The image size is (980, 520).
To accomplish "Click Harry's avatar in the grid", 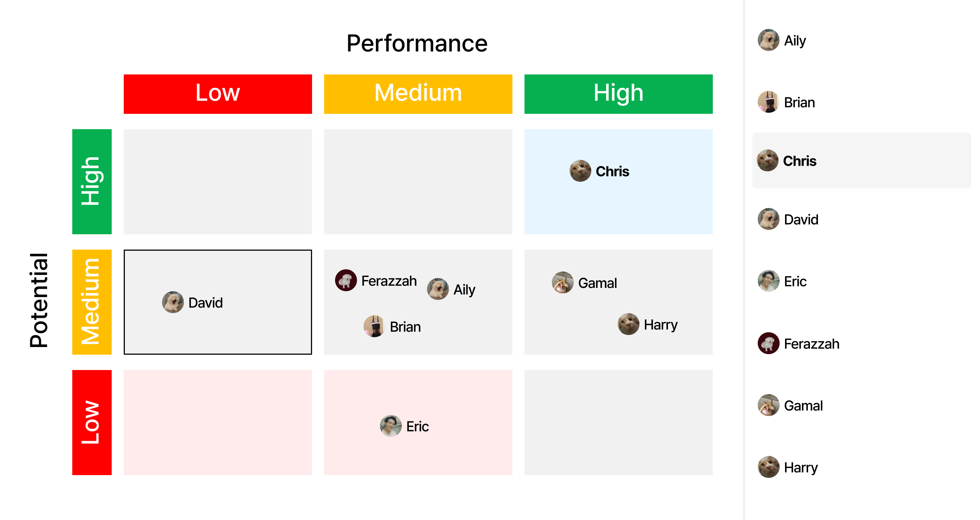I will [x=629, y=324].
